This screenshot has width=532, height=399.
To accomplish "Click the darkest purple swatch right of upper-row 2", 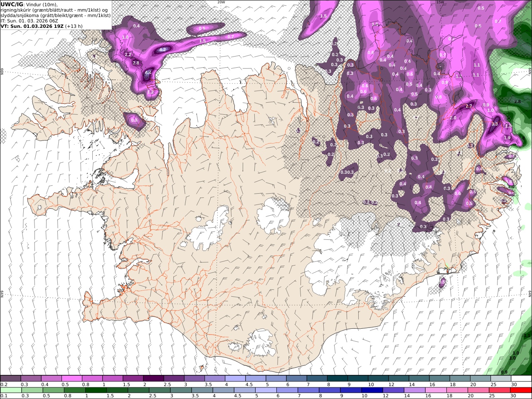I will tap(153, 379).
